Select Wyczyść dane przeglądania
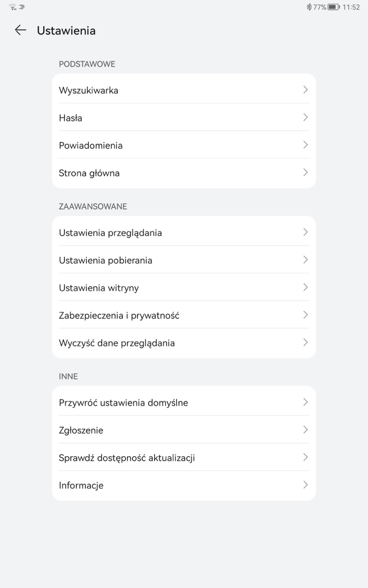The image size is (368, 588). coord(184,342)
